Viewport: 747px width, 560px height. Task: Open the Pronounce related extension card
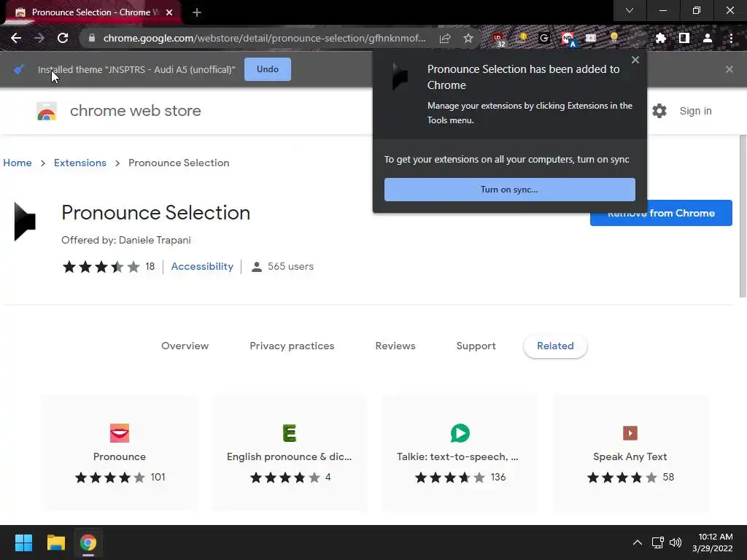coord(120,452)
